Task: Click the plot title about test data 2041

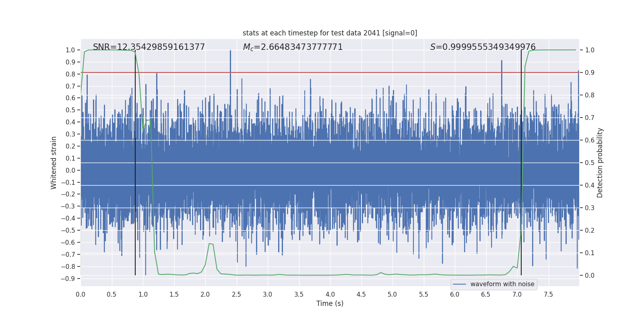Action: 330,33
